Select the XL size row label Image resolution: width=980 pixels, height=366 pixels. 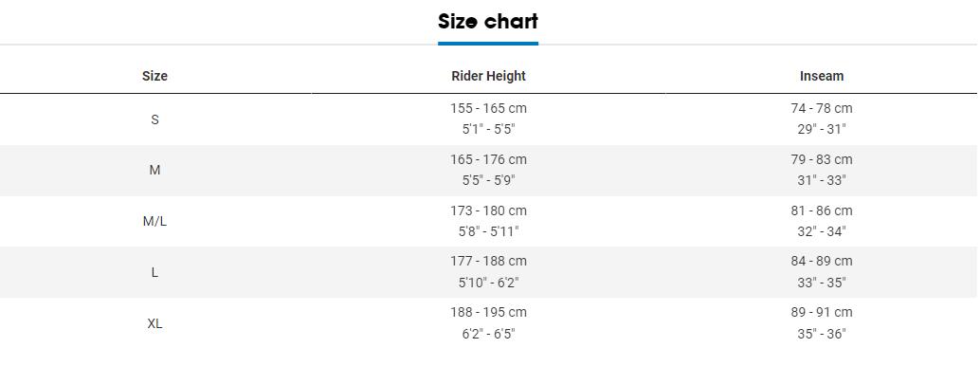(155, 324)
